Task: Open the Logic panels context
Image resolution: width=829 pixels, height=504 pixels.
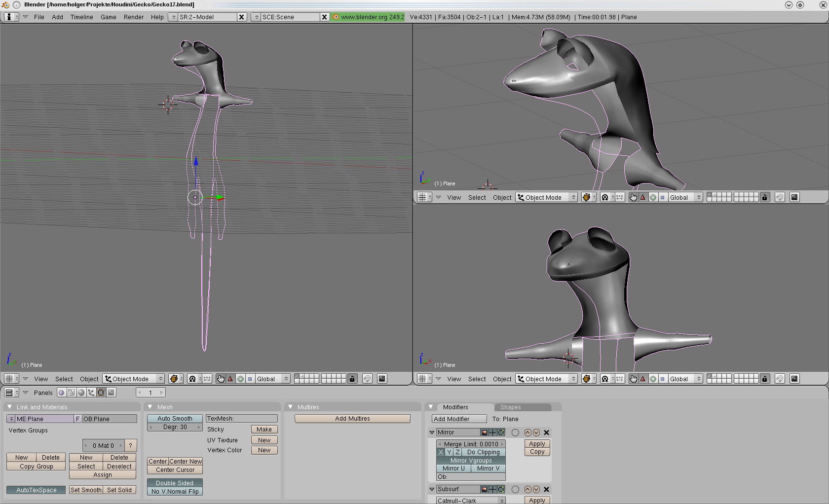Action: pos(62,393)
